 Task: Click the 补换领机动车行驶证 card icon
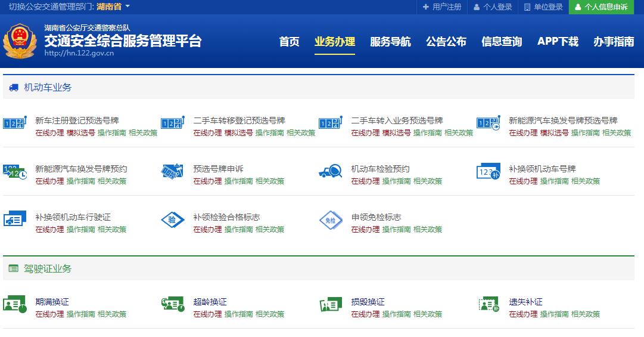tap(15, 219)
